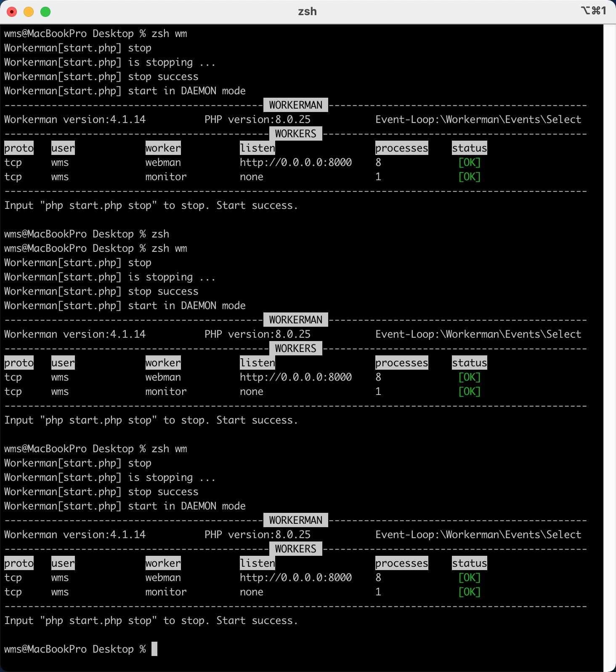
Task: Click the "listen" header in the middle table
Action: (258, 363)
